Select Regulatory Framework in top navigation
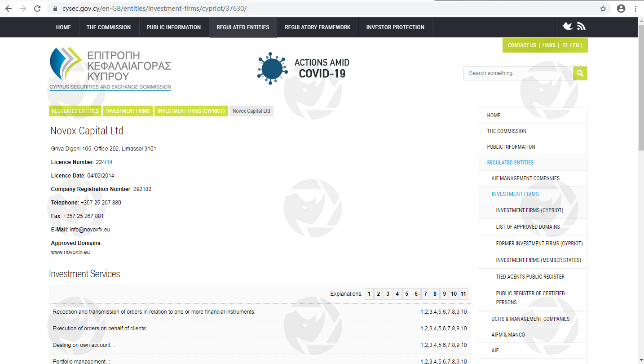 pos(317,27)
